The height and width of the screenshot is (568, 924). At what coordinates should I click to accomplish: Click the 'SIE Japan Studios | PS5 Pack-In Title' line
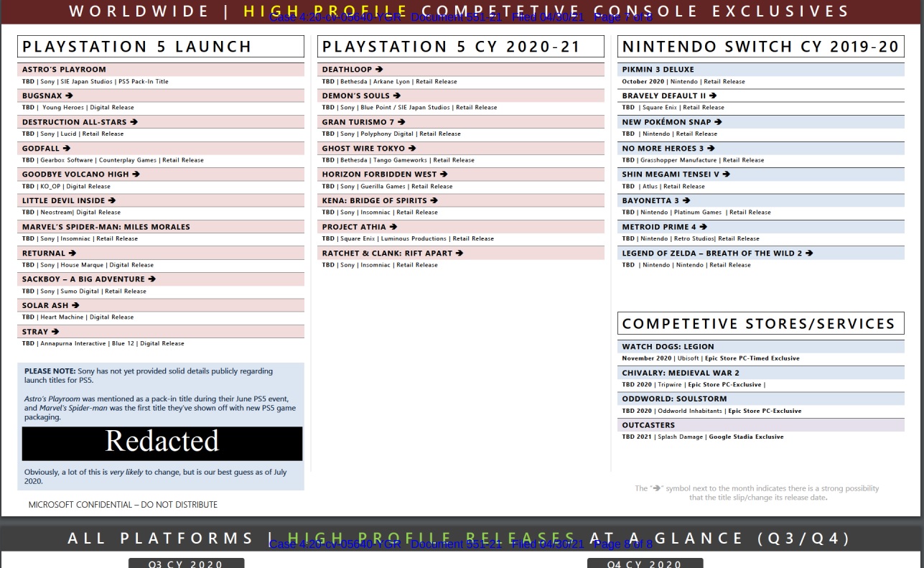click(x=95, y=82)
